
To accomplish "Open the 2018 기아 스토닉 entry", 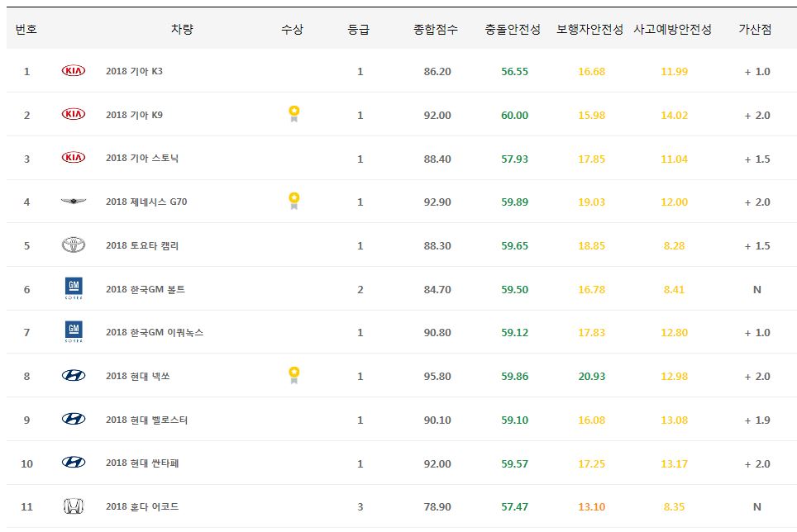I will 142,159.
